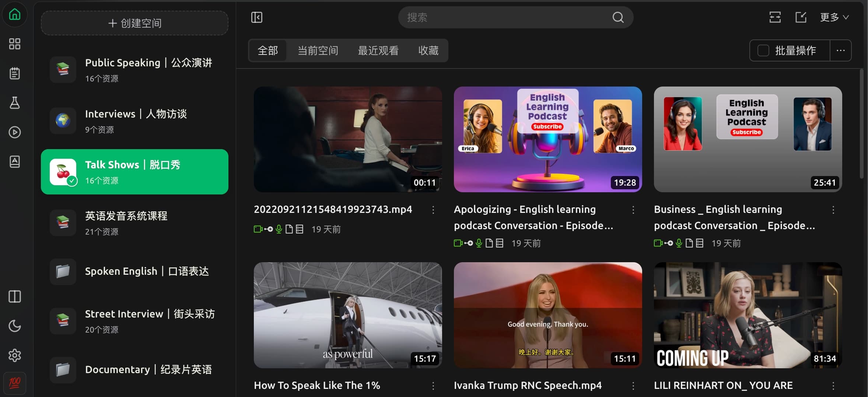Switch to the 收藏 tab

click(x=428, y=50)
